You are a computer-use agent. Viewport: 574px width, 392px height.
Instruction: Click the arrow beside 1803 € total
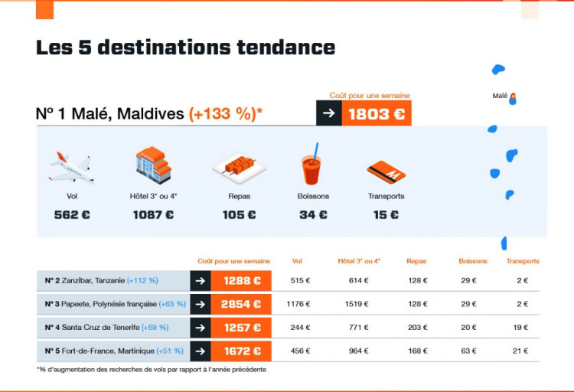pos(329,113)
